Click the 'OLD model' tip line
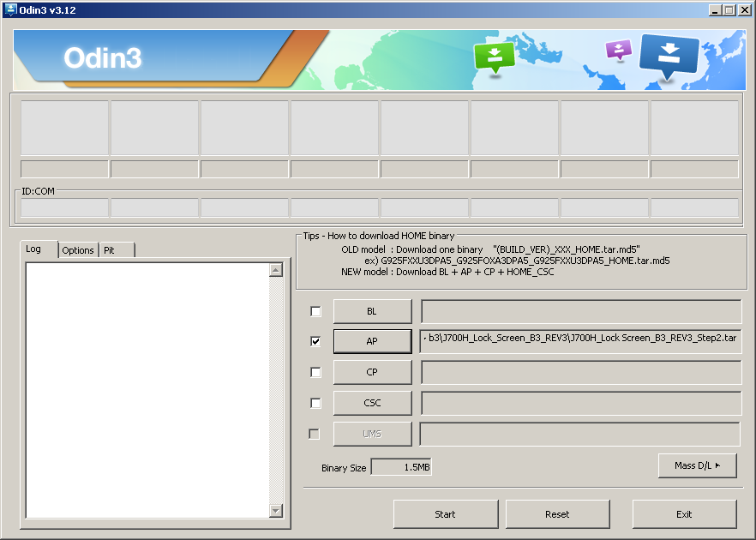 490,249
